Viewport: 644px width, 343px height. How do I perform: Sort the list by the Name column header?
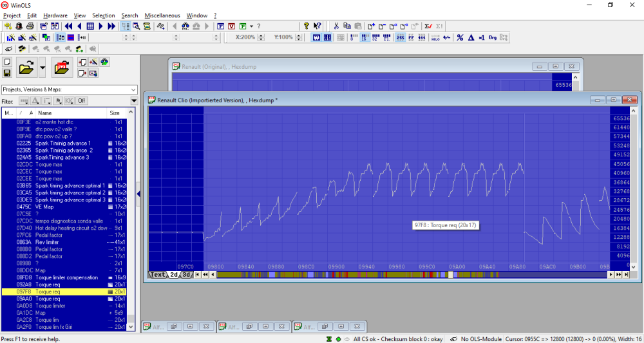pyautogui.click(x=71, y=113)
